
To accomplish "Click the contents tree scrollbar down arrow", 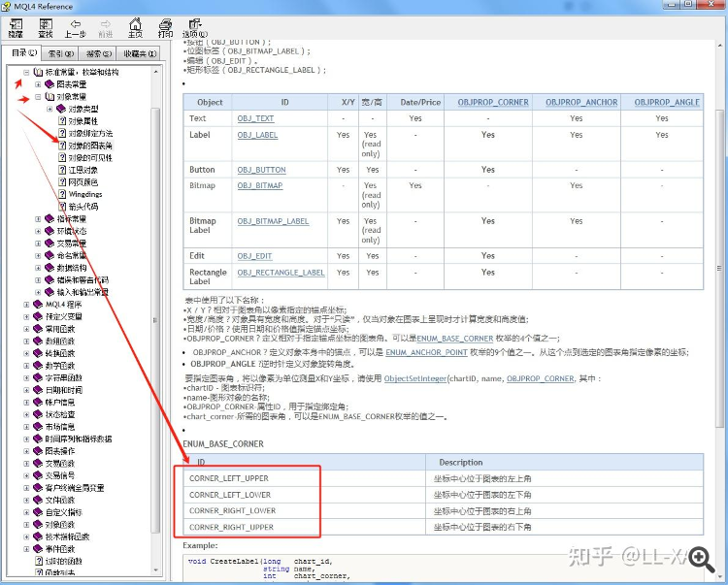I will point(155,570).
